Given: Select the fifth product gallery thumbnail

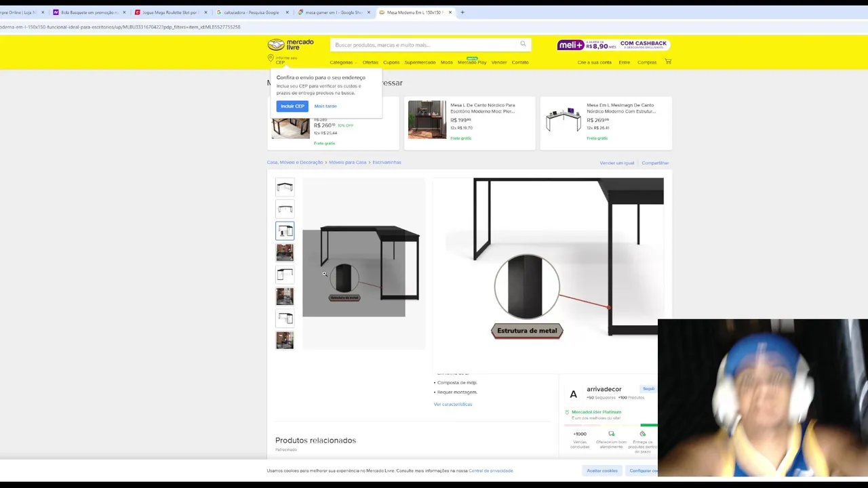Looking at the screenshot, I should tap(285, 274).
